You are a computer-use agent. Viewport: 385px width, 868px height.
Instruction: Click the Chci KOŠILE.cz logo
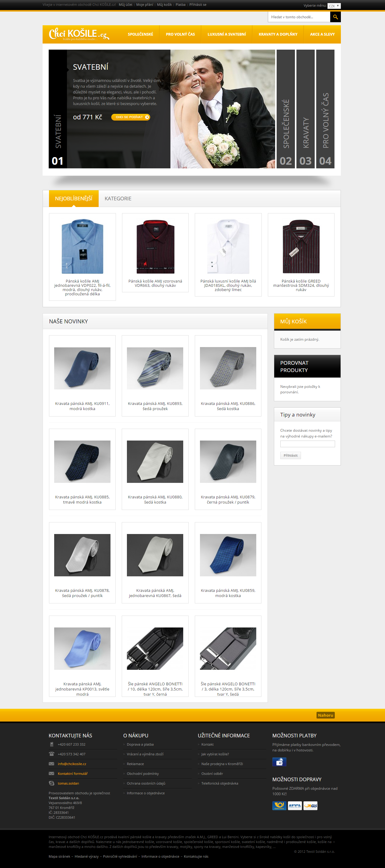(79, 34)
